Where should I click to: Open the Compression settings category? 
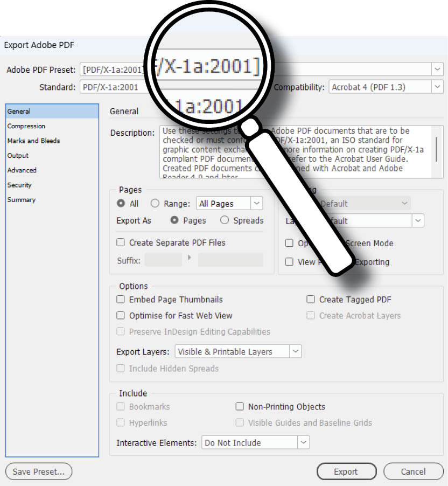coord(26,126)
